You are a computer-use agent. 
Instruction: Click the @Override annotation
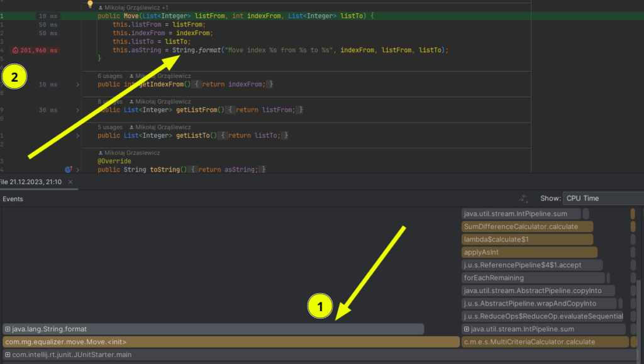(114, 162)
